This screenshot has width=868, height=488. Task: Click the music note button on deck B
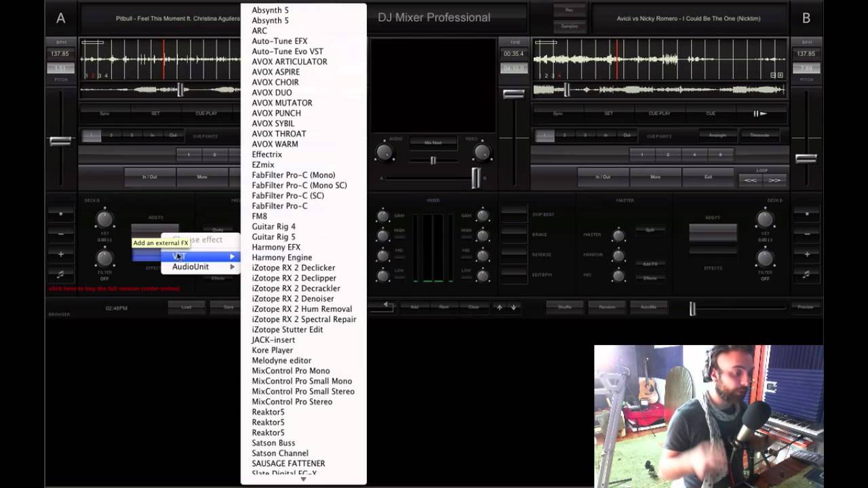(806, 274)
